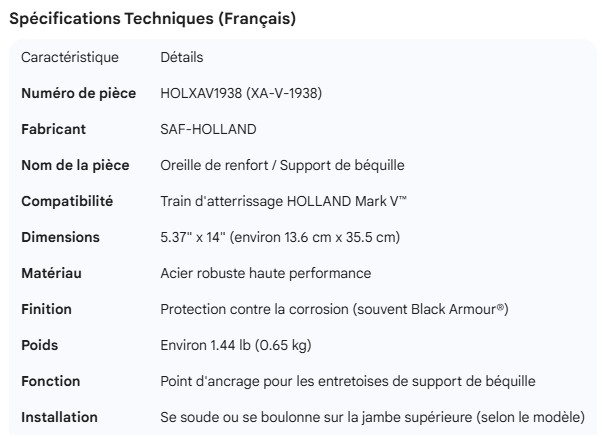Click the Détails column header
The width and height of the screenshot is (606, 437).
click(x=181, y=58)
